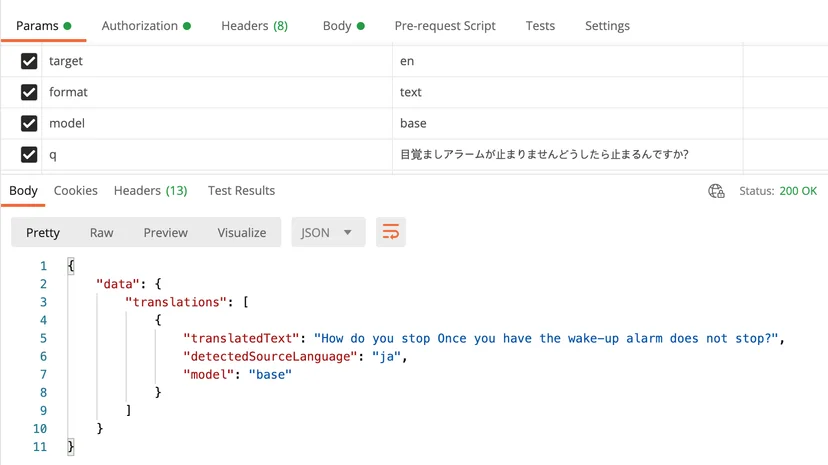Click the "ja" value in response

click(386, 356)
